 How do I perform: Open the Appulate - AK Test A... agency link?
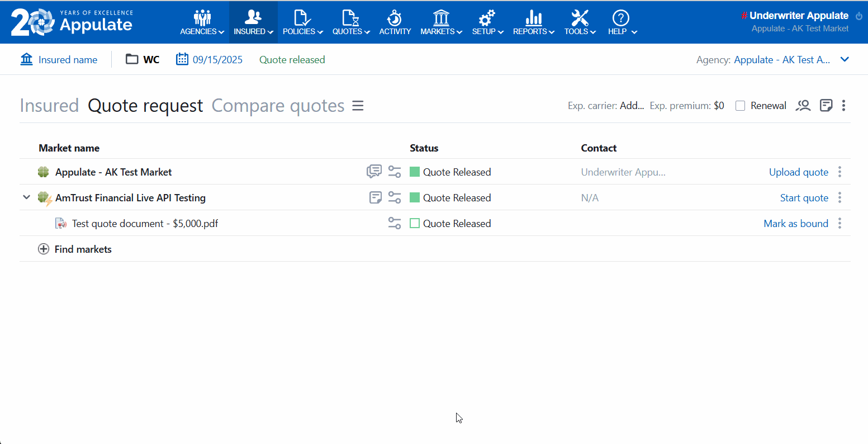pos(782,60)
